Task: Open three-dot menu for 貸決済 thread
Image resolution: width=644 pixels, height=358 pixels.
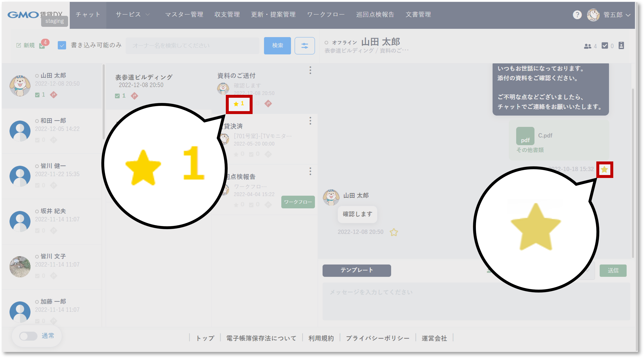Action: click(x=310, y=121)
